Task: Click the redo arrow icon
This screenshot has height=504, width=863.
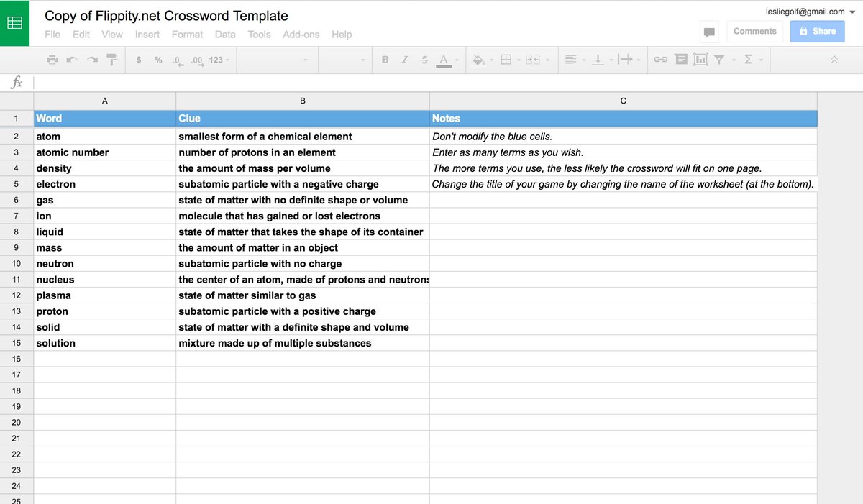Action: [92, 60]
